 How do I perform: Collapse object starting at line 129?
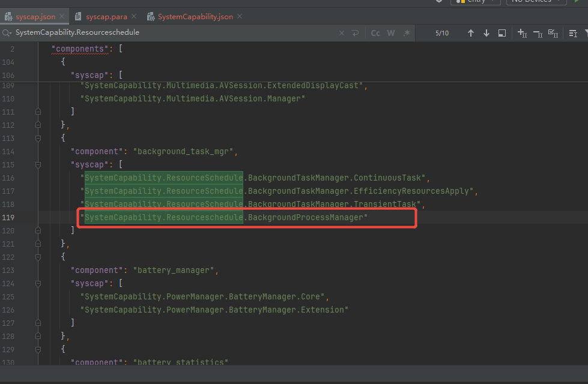(x=38, y=349)
